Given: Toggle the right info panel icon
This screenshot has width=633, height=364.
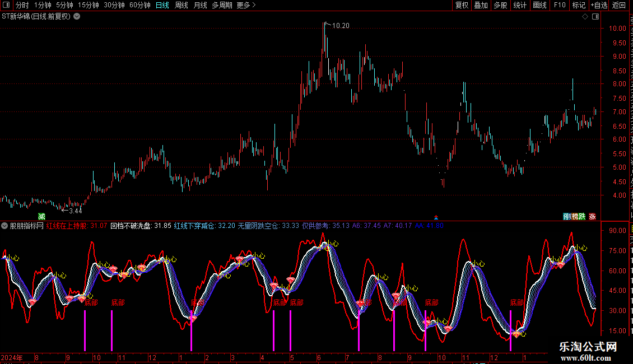Looking at the screenshot, I should (x=595, y=17).
